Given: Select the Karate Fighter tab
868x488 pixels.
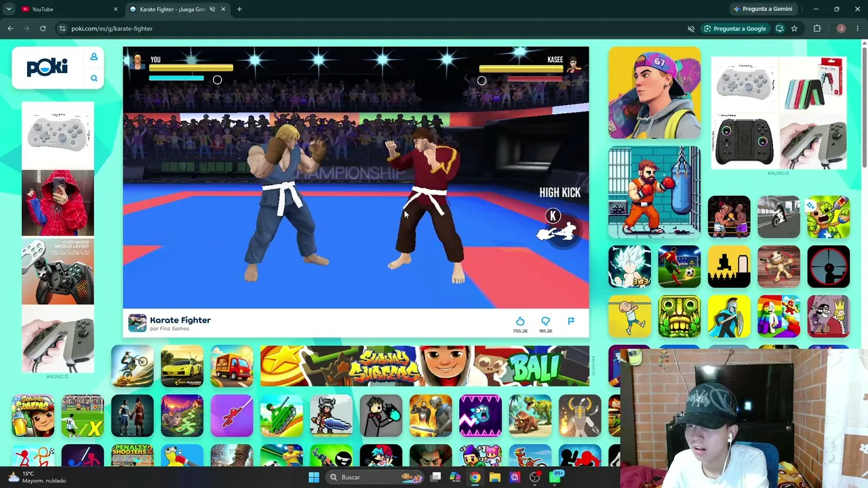Looking at the screenshot, I should point(178,9).
